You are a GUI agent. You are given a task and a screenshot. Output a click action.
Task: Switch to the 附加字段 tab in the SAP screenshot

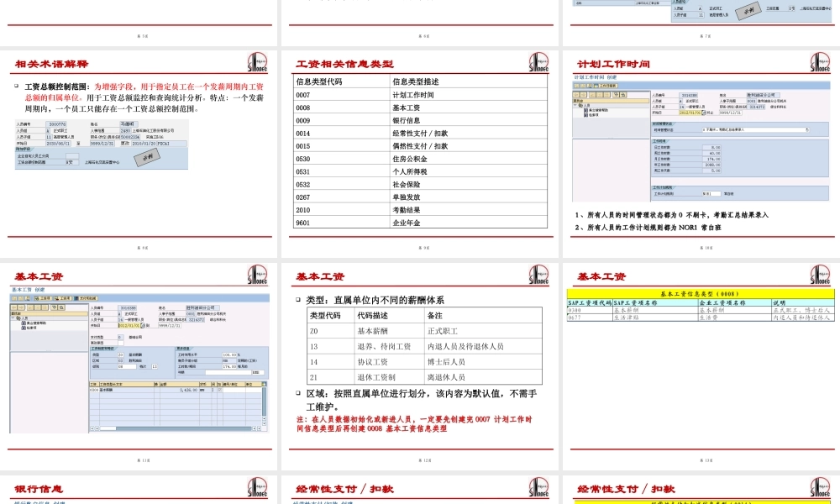[x=22, y=149]
